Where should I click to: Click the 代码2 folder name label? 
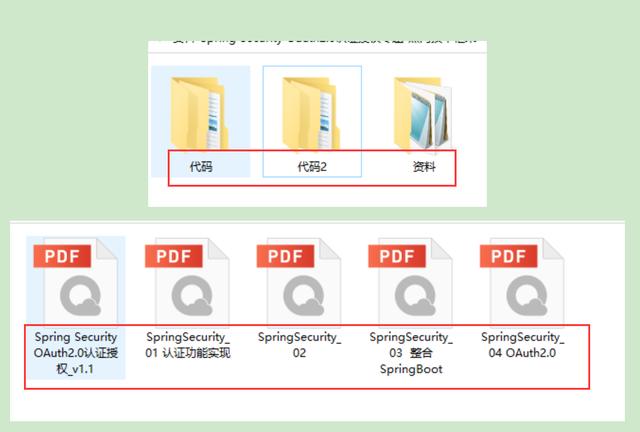pyautogui.click(x=312, y=167)
